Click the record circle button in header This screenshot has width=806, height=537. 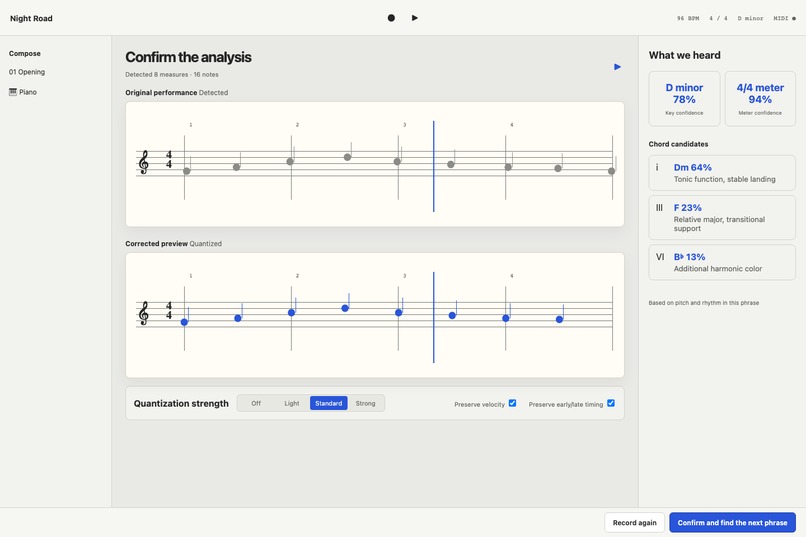coord(391,18)
